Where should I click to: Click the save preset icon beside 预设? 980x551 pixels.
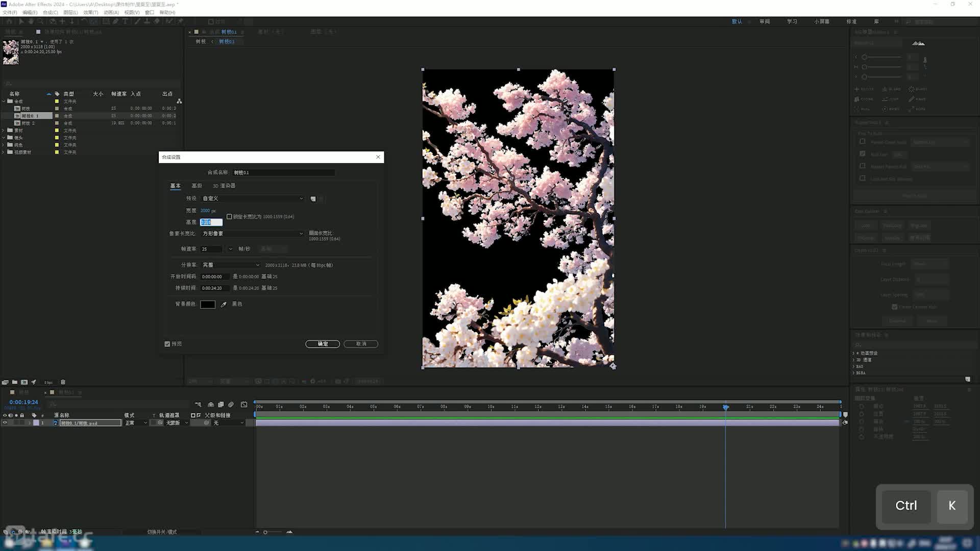pos(313,199)
